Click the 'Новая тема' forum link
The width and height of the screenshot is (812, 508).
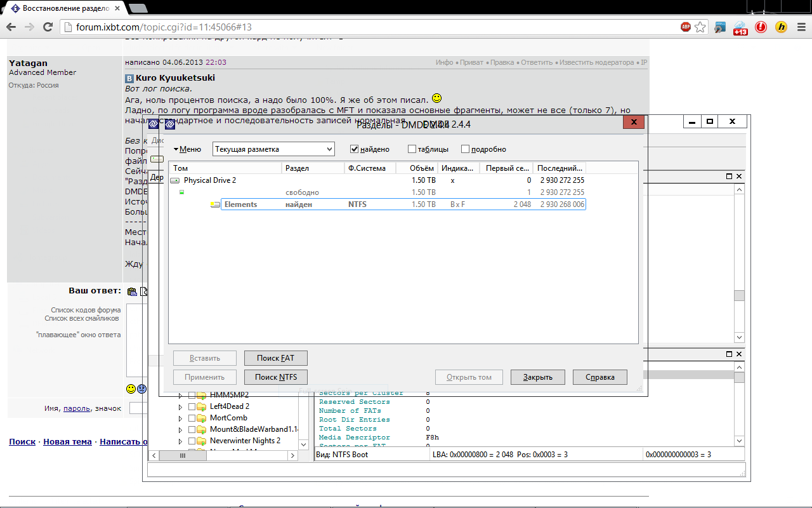click(x=67, y=441)
